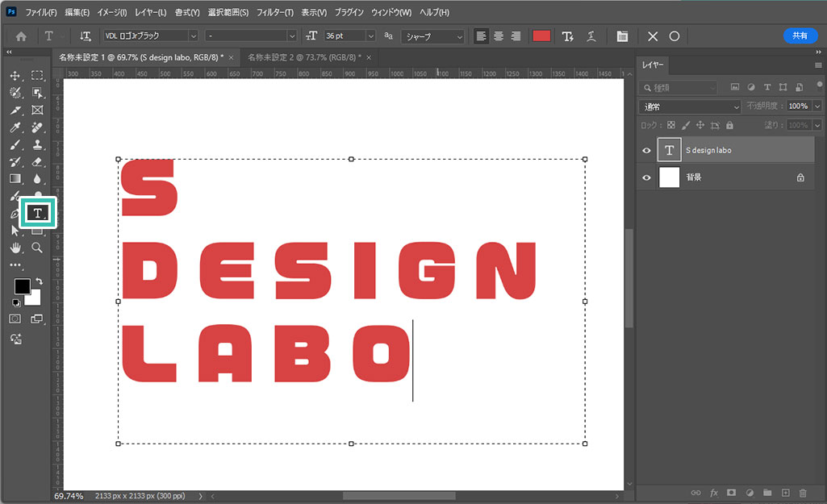Image resolution: width=827 pixels, height=504 pixels.
Task: Select the Object Selection tool
Action: pyautogui.click(x=37, y=93)
